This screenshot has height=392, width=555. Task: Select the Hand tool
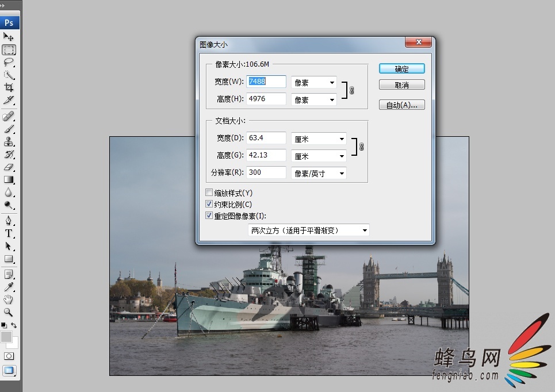[x=9, y=299]
